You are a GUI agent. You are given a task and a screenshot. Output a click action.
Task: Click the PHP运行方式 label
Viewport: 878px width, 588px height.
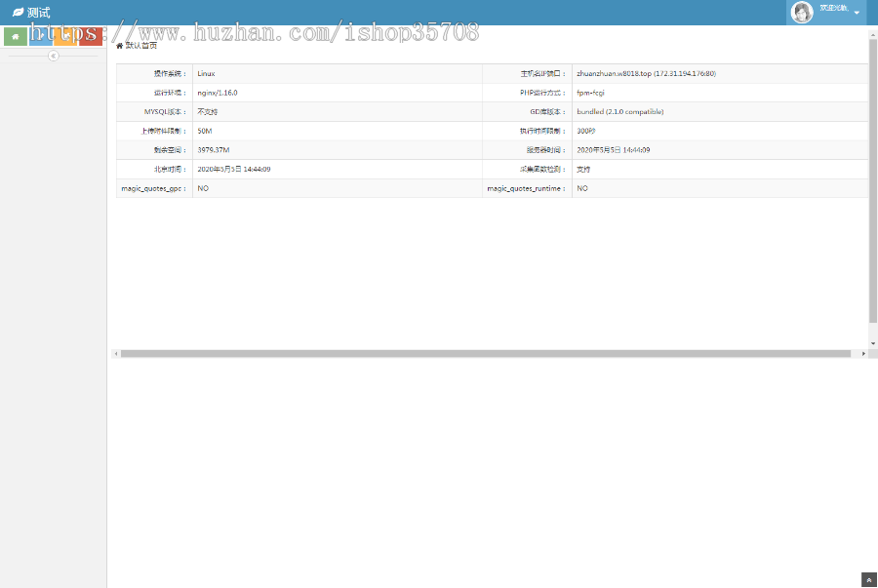point(542,93)
